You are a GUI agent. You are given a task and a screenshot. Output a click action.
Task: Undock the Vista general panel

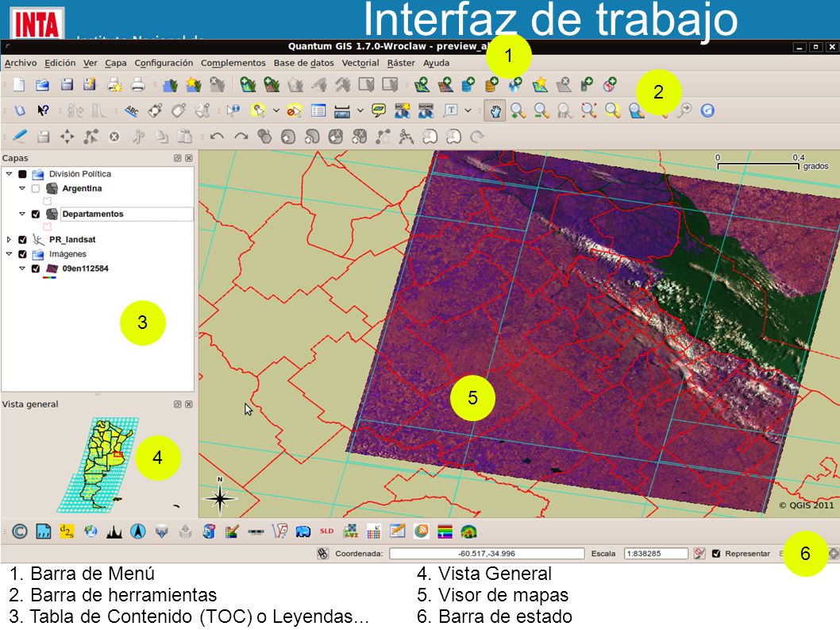(177, 404)
